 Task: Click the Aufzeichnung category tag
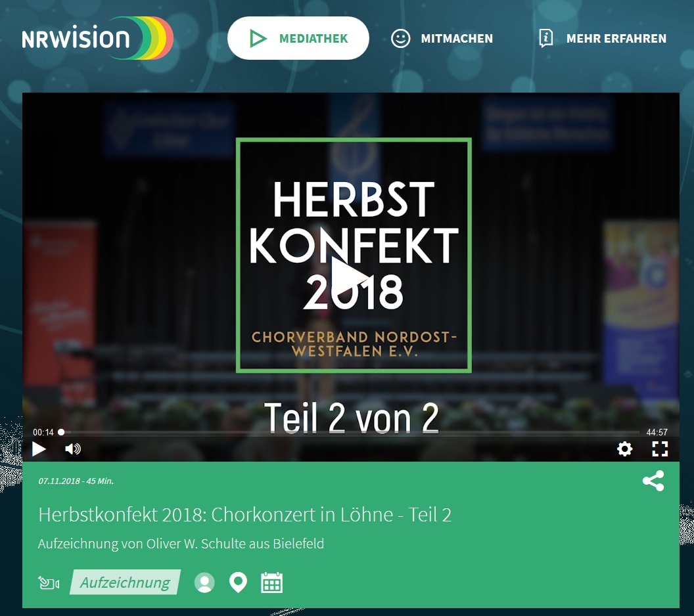pyautogui.click(x=125, y=583)
